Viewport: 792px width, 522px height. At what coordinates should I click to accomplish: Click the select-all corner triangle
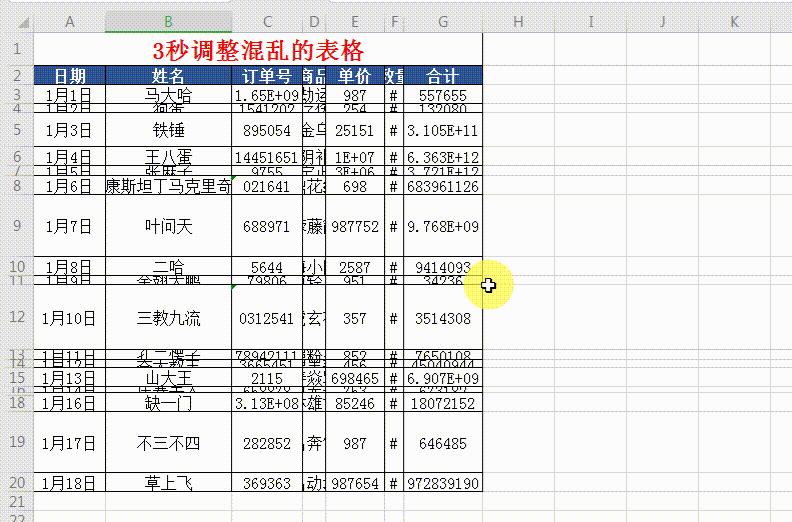23,23
